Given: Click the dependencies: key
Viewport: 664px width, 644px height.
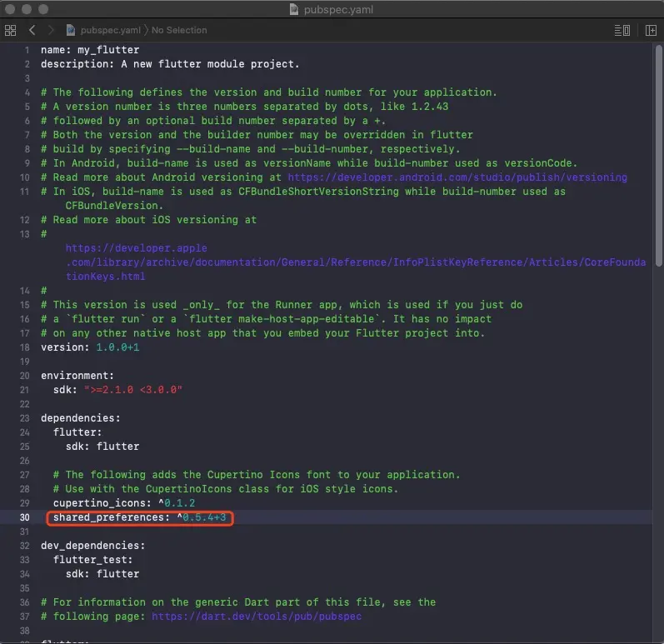Looking at the screenshot, I should click(x=81, y=418).
